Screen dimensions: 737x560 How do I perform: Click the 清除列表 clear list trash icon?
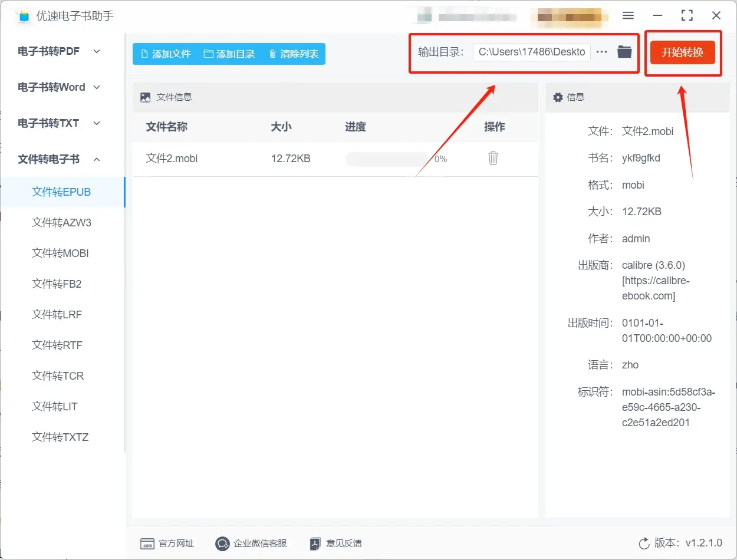(x=272, y=53)
